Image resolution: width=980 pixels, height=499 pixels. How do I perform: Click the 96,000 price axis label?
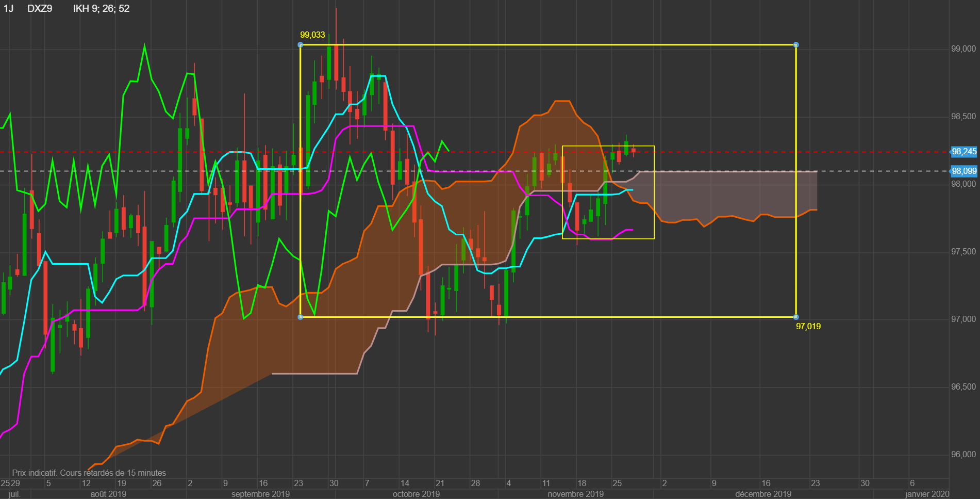coord(964,455)
